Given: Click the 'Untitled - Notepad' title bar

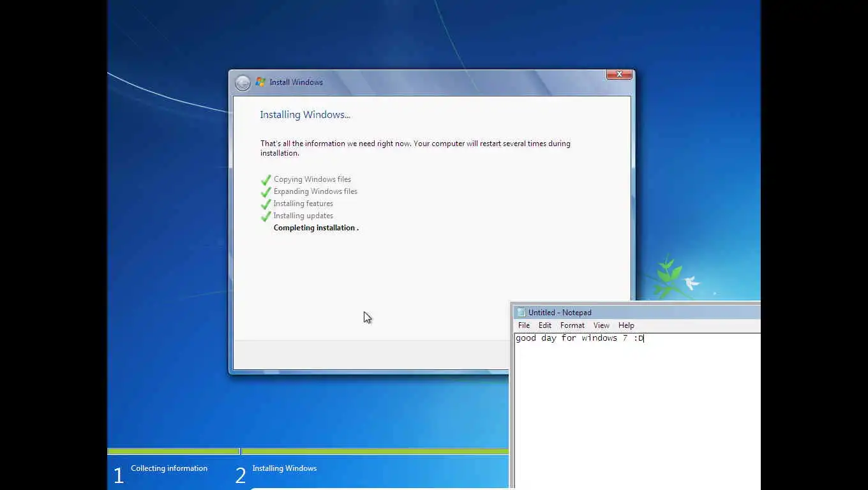Looking at the screenshot, I should 638,313.
